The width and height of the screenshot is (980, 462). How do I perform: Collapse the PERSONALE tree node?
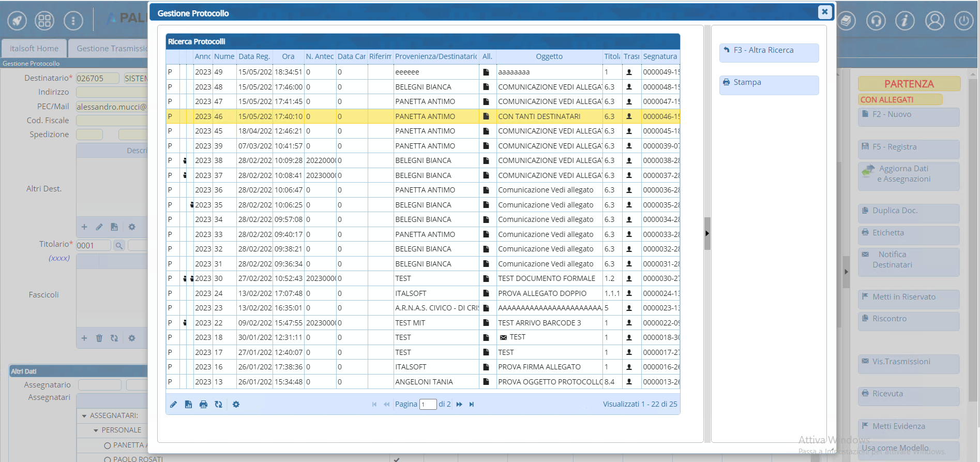[x=96, y=430]
